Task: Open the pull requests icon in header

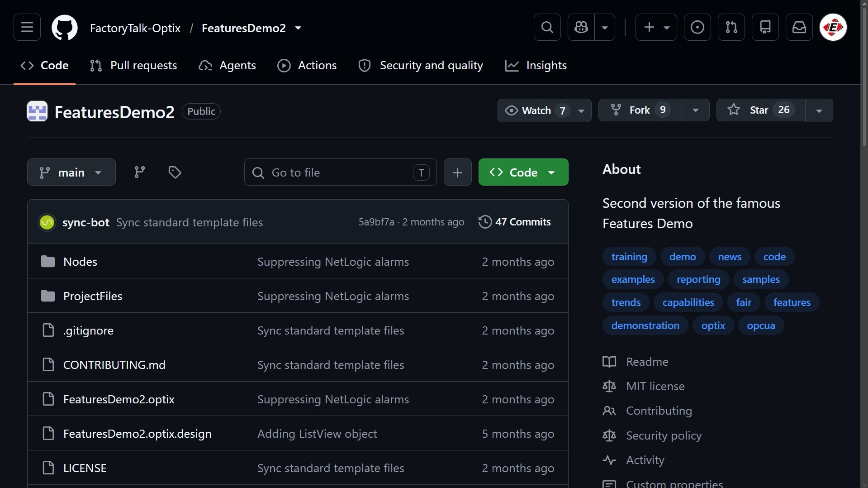Action: click(731, 28)
